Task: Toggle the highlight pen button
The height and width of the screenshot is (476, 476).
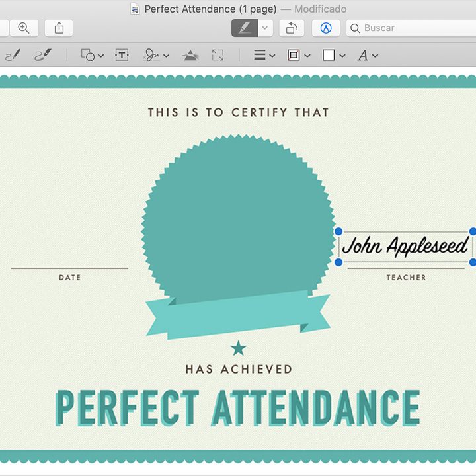Action: click(x=244, y=28)
